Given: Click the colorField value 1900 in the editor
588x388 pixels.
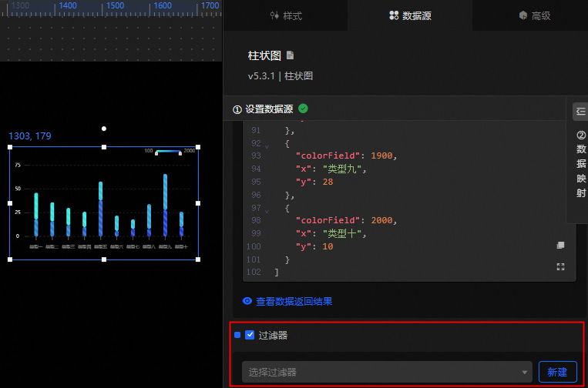Looking at the screenshot, I should 381,156.
